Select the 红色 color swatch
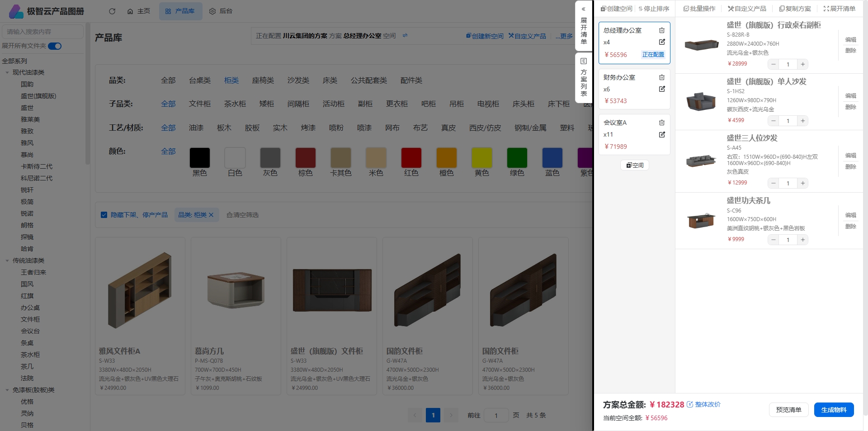 click(x=411, y=158)
